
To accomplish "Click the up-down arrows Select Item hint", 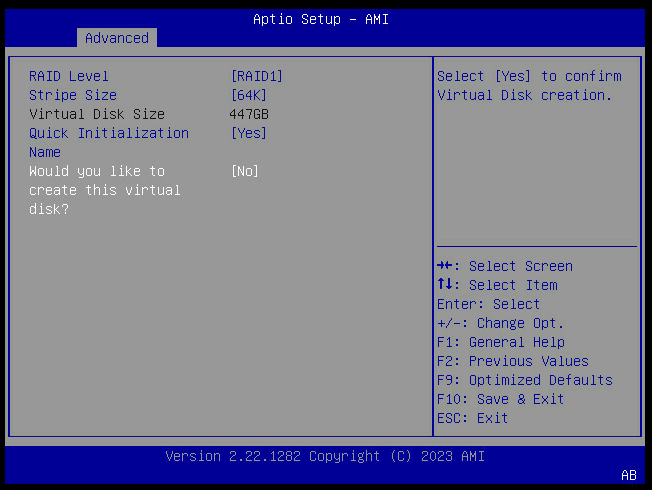I will [497, 285].
